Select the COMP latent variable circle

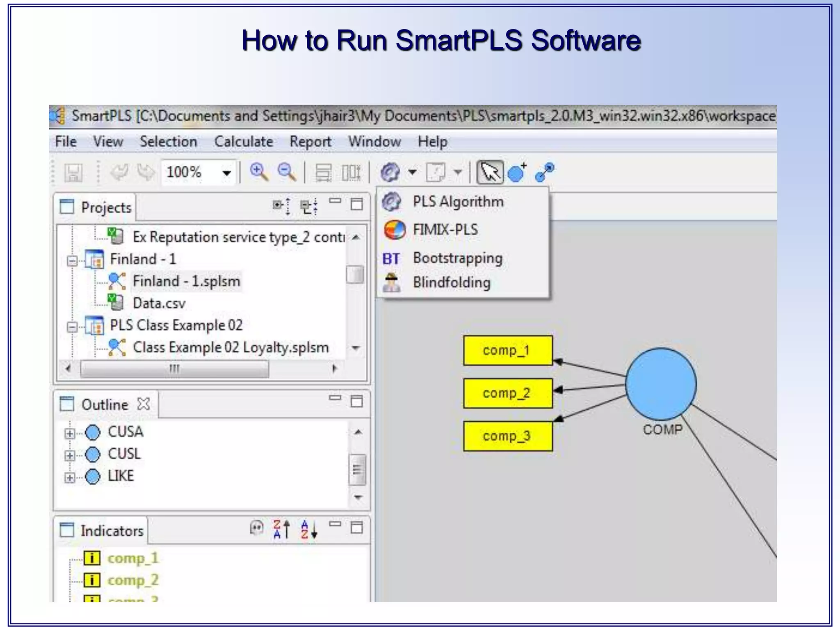(x=661, y=384)
